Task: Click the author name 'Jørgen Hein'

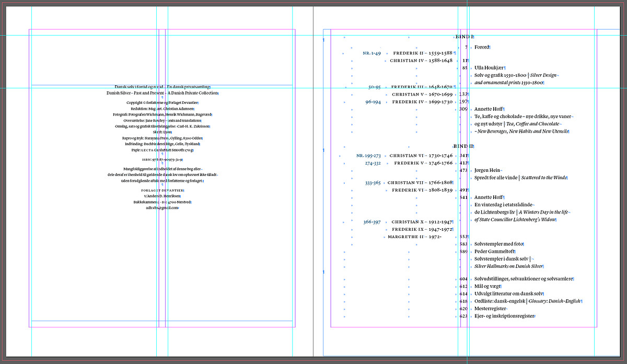Action: coord(487,170)
